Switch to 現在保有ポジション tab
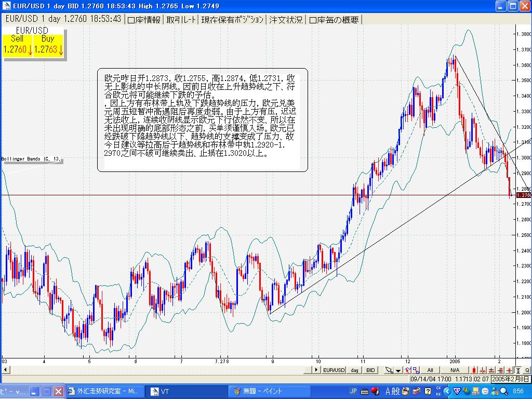The image size is (532, 399). pos(232,20)
